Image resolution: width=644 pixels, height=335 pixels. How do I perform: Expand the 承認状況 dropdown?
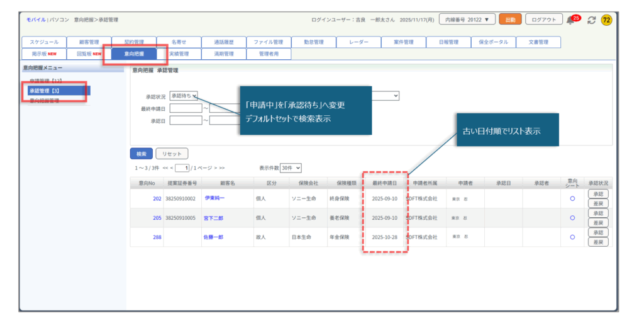[184, 96]
